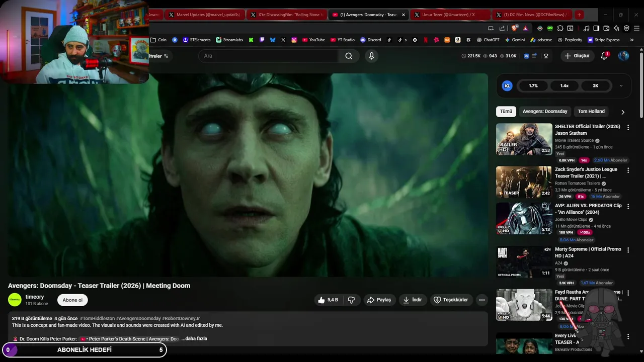Open filter settings icon beside search
644x362 pixels.
tap(166, 56)
